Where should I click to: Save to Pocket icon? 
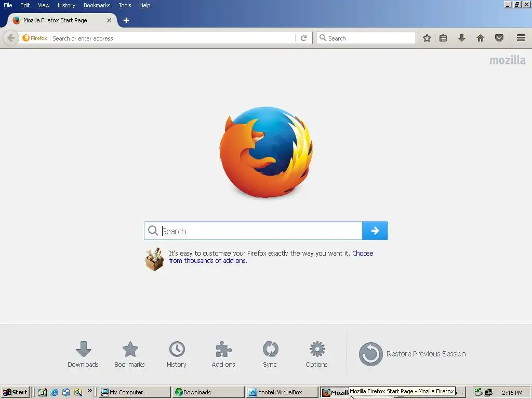click(499, 38)
